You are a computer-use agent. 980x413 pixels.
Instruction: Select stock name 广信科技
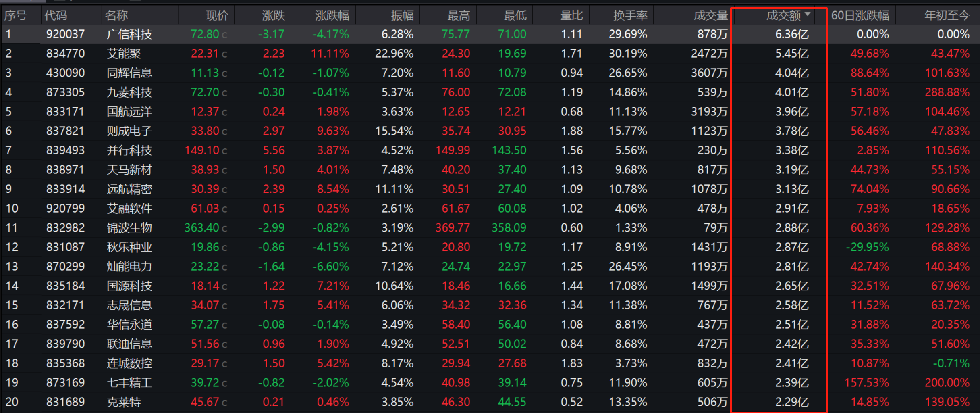pyautogui.click(x=129, y=34)
